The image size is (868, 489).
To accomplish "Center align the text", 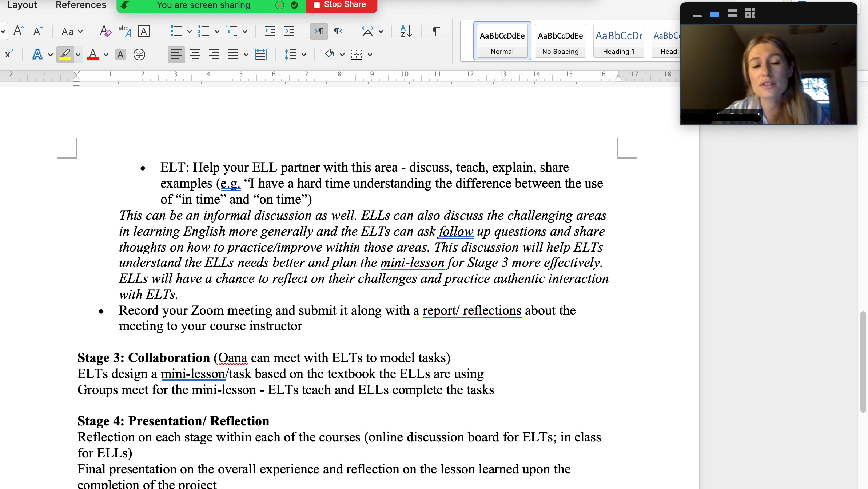I will point(195,55).
